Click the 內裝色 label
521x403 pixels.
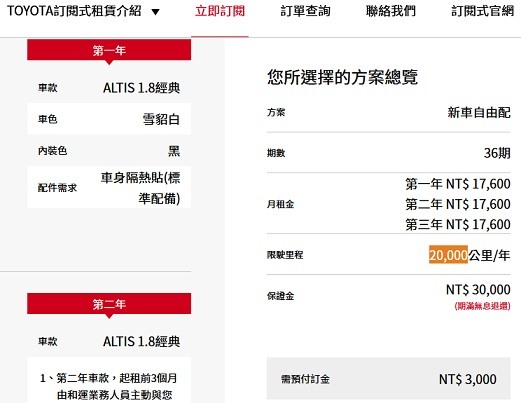coord(52,151)
